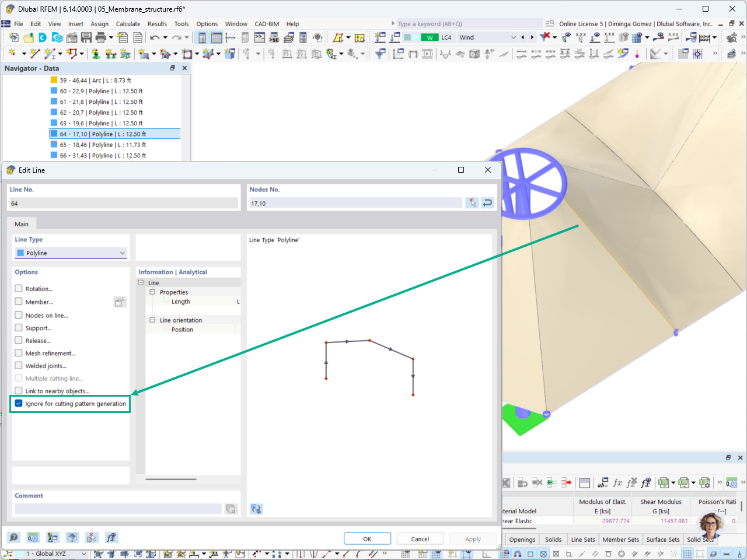Collapse the Line node in Information tree
This screenshot has width=747, height=560.
click(x=141, y=283)
